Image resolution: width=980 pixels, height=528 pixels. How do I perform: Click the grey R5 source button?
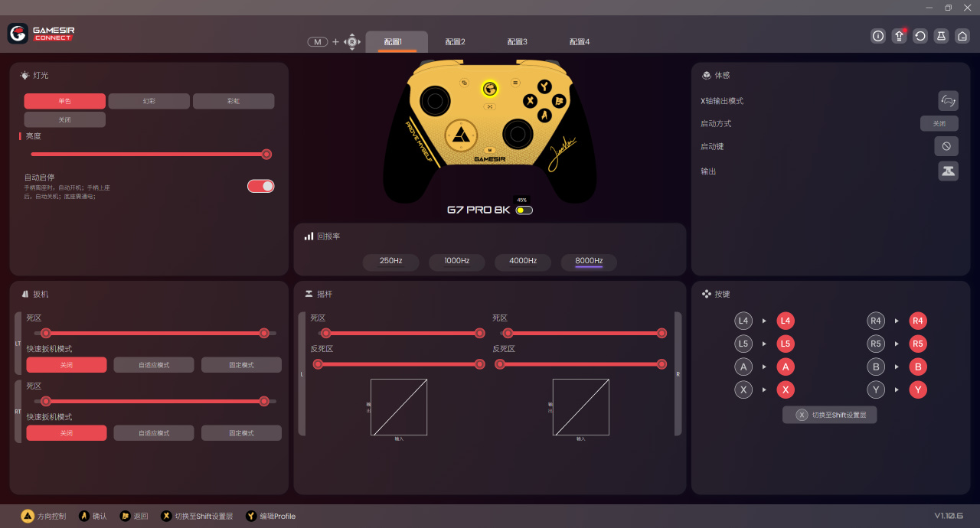click(x=876, y=344)
